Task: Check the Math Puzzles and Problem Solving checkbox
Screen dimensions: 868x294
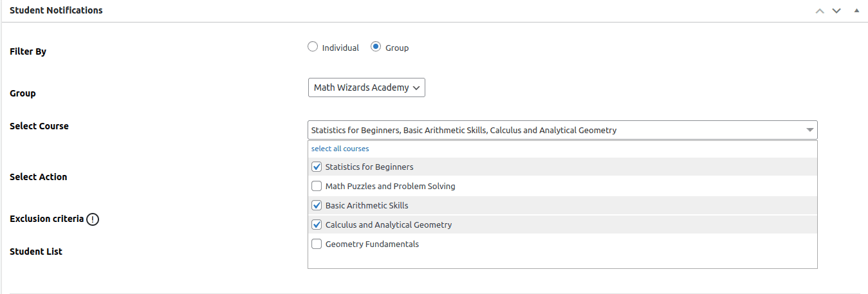Action: [x=317, y=186]
